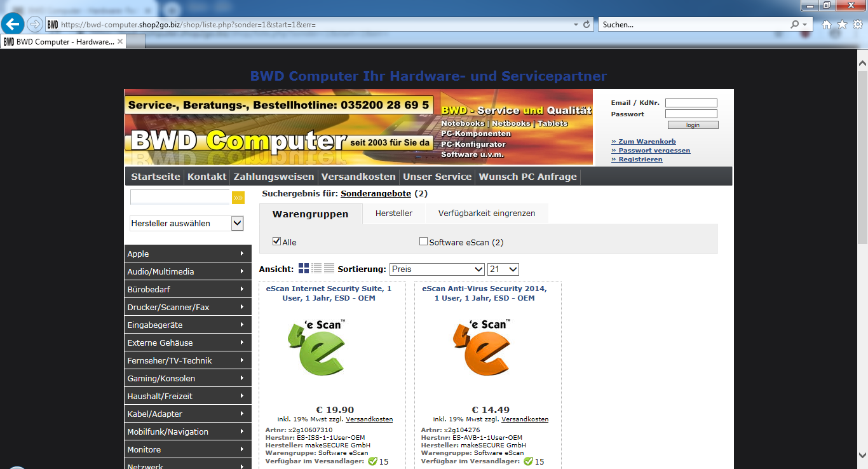Expand the Kabel/Adapter category
This screenshot has height=469, width=868.
(x=188, y=414)
